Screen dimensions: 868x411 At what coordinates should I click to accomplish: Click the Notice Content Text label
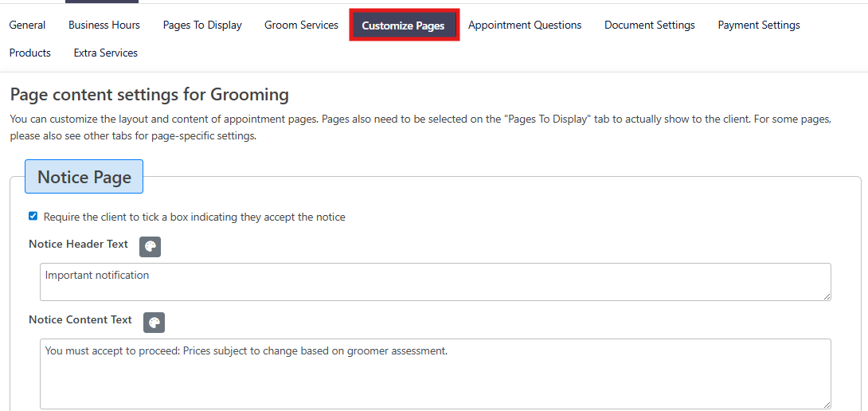[80, 319]
